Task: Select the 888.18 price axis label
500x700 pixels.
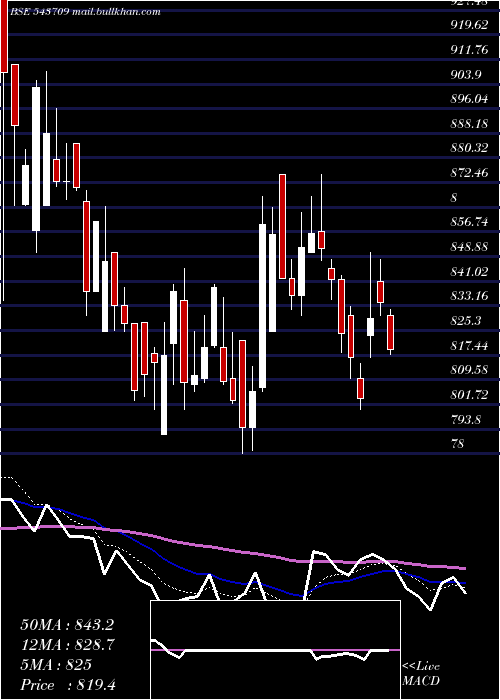Action: tap(469, 124)
